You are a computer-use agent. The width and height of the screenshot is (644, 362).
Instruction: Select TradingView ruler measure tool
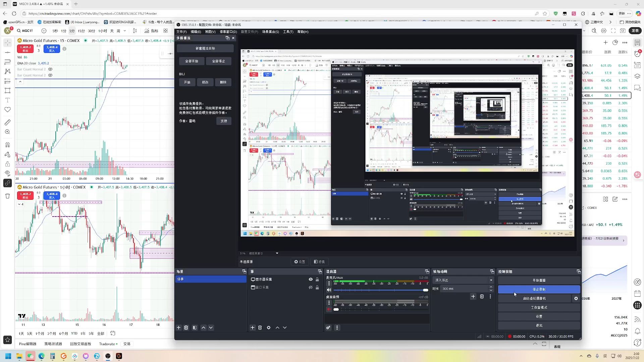pyautogui.click(x=7, y=122)
